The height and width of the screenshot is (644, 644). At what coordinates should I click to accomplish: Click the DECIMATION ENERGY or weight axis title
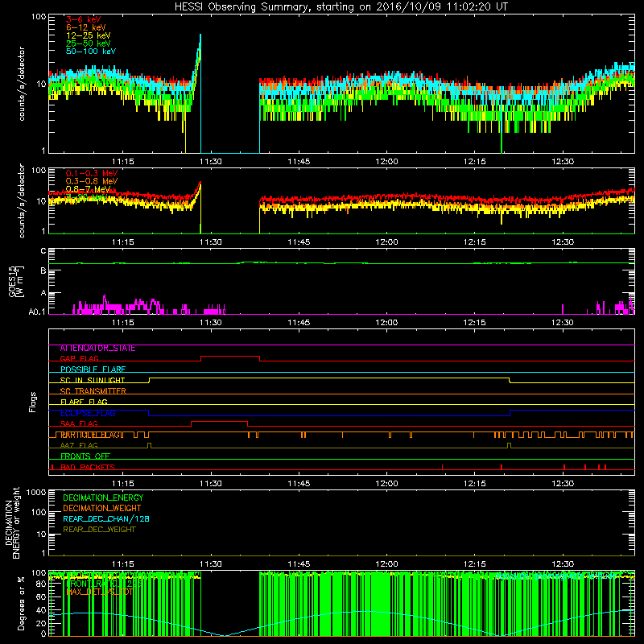[12, 522]
